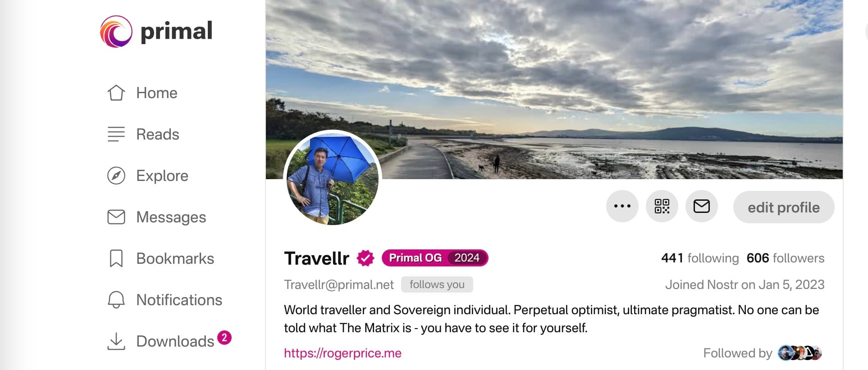868x370 pixels.
Task: Show the profile QR code
Action: [x=662, y=207]
